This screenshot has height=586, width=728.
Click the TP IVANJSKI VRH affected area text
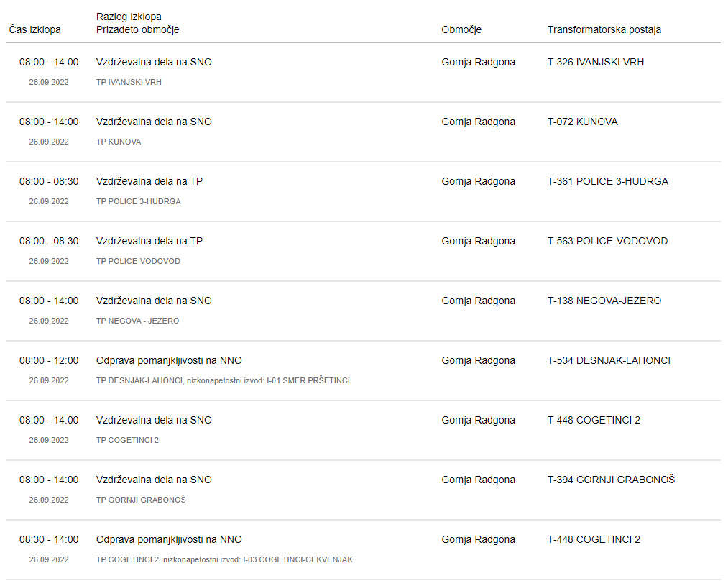point(129,82)
